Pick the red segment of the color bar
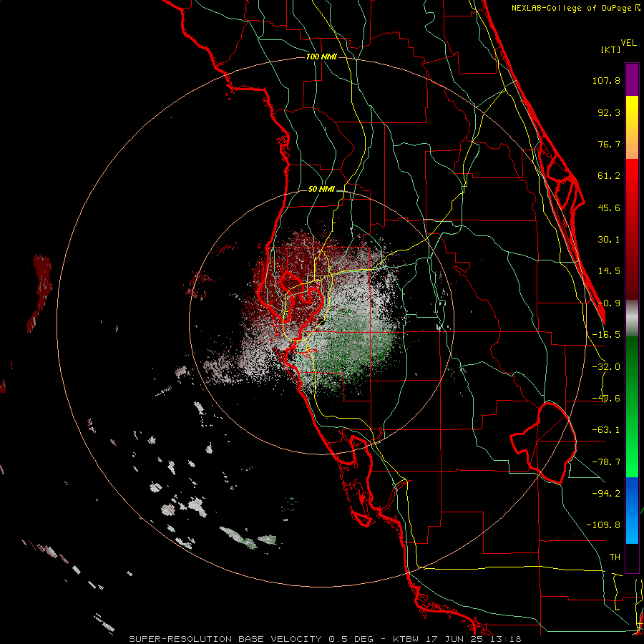 [632, 229]
